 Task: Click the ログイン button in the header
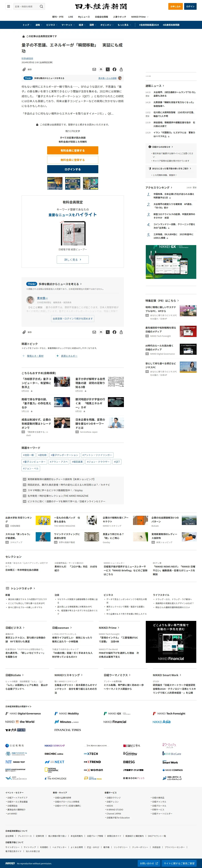(190, 6)
